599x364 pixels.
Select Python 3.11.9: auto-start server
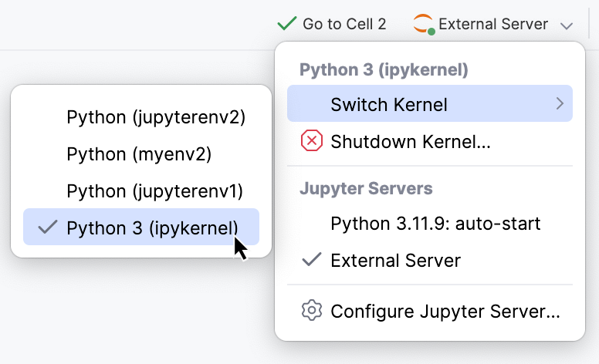point(435,224)
